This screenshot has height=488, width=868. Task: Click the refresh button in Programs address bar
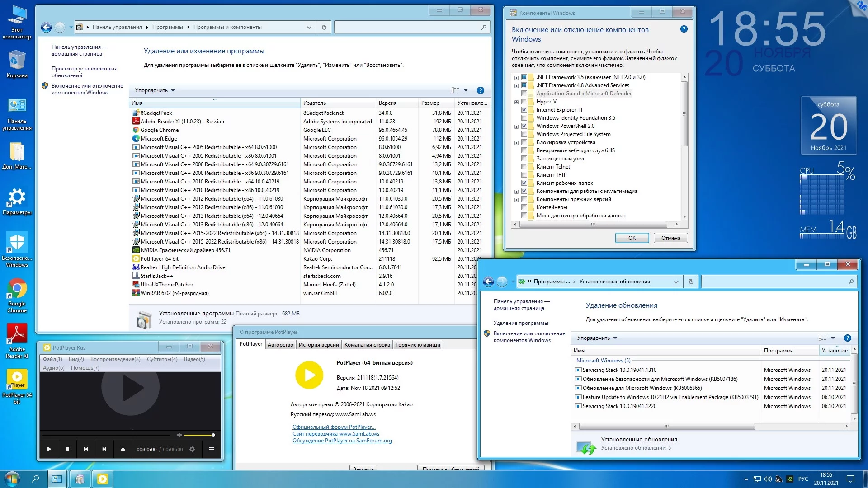pyautogui.click(x=324, y=27)
